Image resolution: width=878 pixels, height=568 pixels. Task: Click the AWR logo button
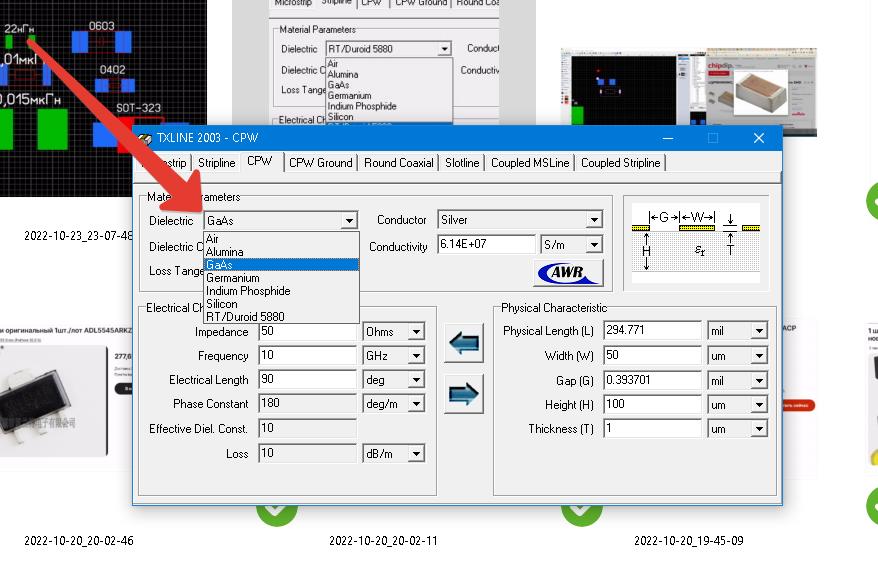click(x=568, y=273)
